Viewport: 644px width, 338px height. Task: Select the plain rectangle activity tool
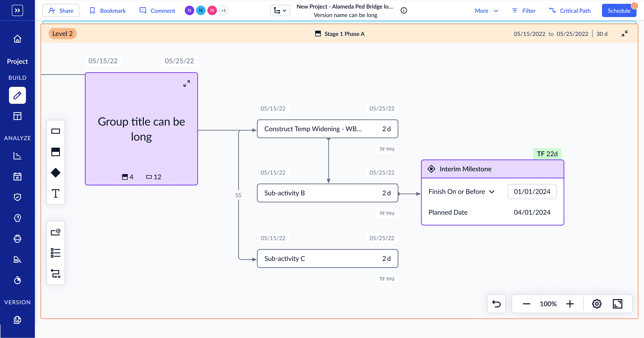point(56,131)
